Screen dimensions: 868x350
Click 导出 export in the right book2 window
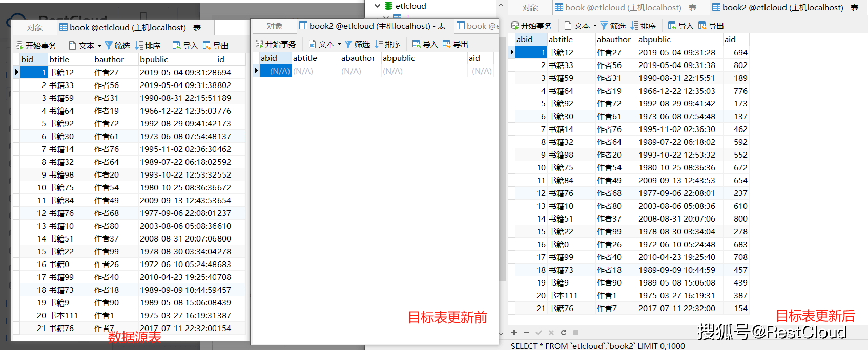point(711,26)
